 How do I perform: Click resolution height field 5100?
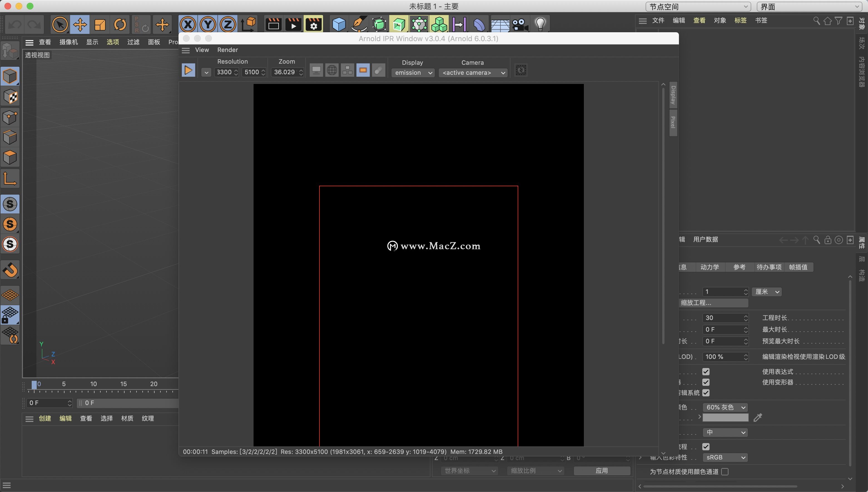[254, 72]
